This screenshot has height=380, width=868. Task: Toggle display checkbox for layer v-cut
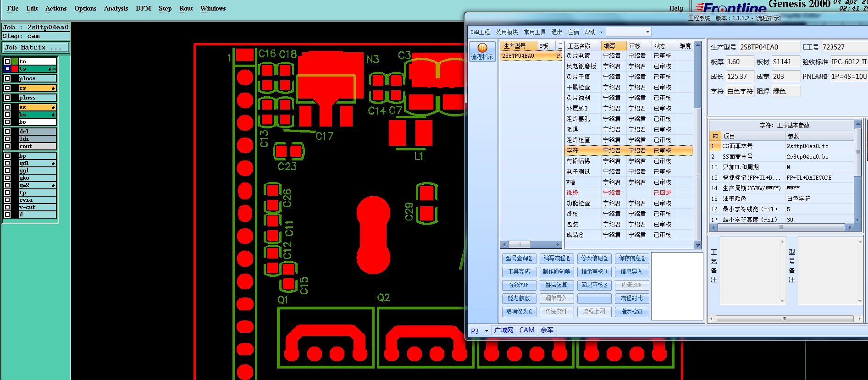pos(7,207)
